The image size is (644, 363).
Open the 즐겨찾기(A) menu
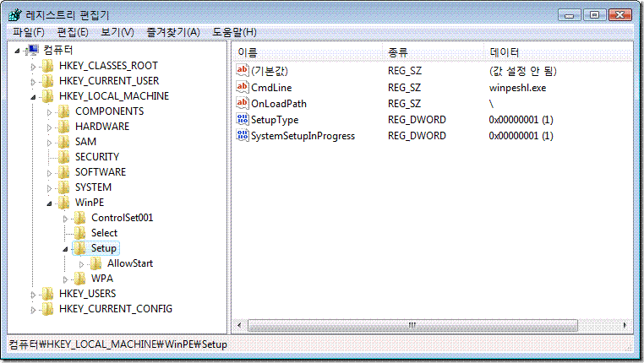coord(173,32)
